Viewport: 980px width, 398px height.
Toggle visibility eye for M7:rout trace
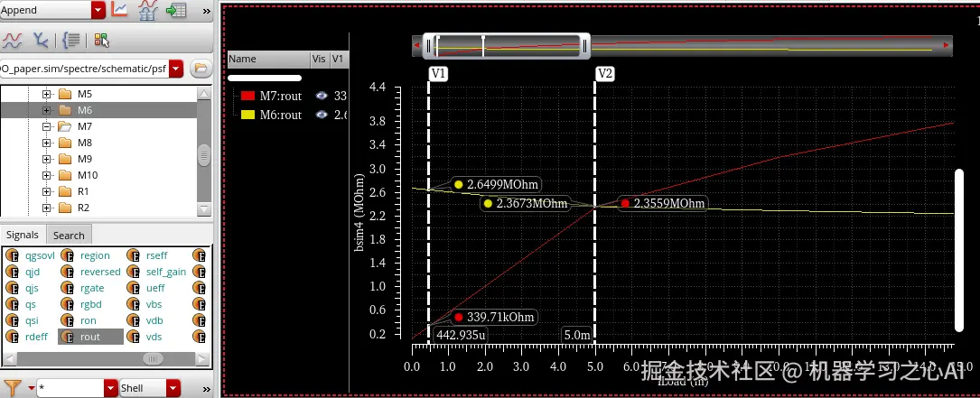tap(322, 96)
